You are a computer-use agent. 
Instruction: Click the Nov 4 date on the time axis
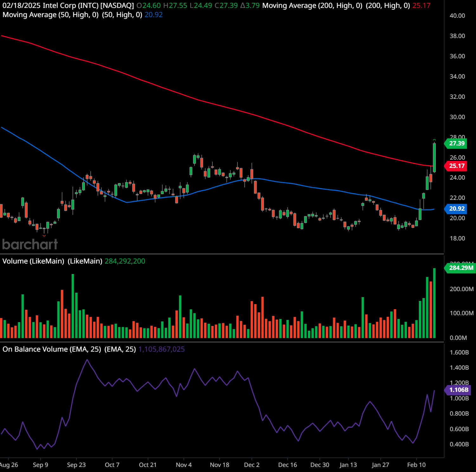tap(184, 465)
